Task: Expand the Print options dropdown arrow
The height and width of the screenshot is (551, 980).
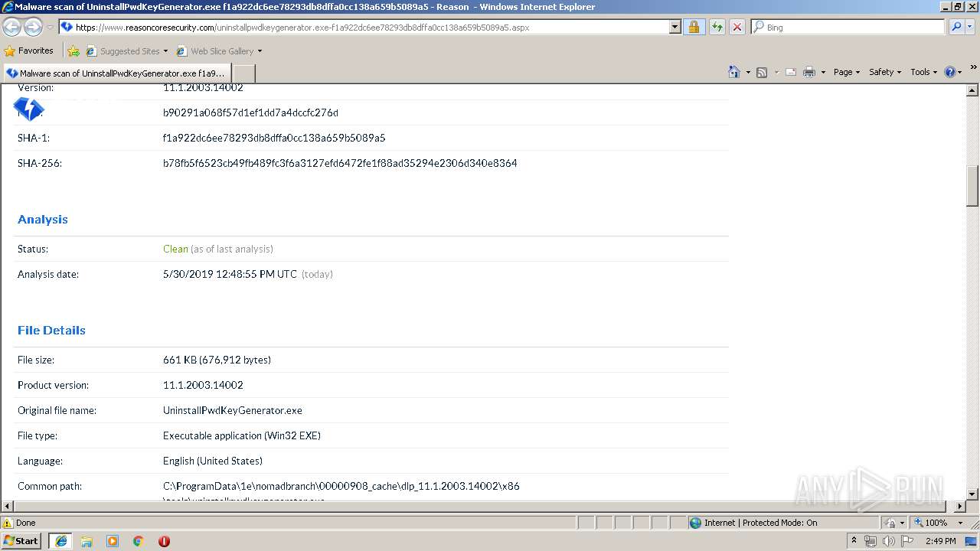Action: click(x=823, y=72)
